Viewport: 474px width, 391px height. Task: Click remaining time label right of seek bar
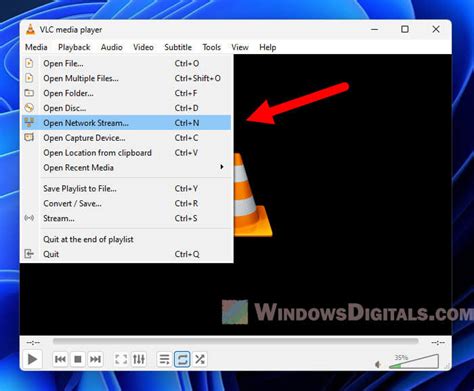click(x=438, y=342)
